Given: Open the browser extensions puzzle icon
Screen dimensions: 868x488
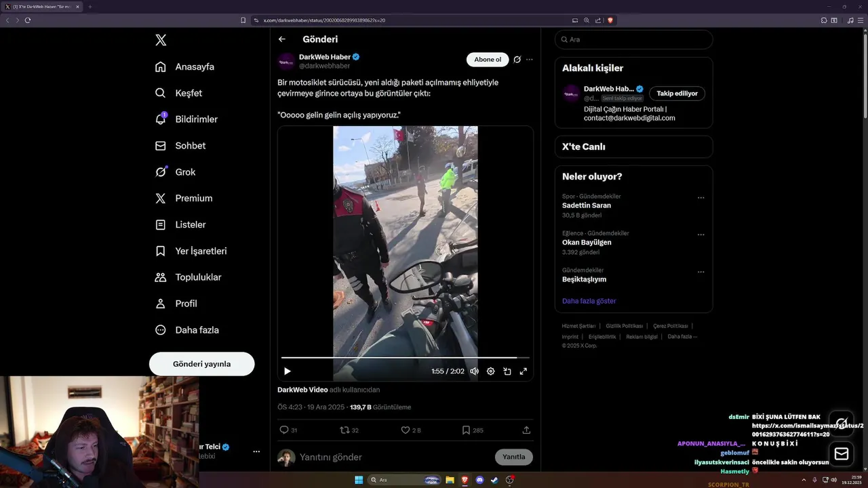Looking at the screenshot, I should (x=825, y=20).
